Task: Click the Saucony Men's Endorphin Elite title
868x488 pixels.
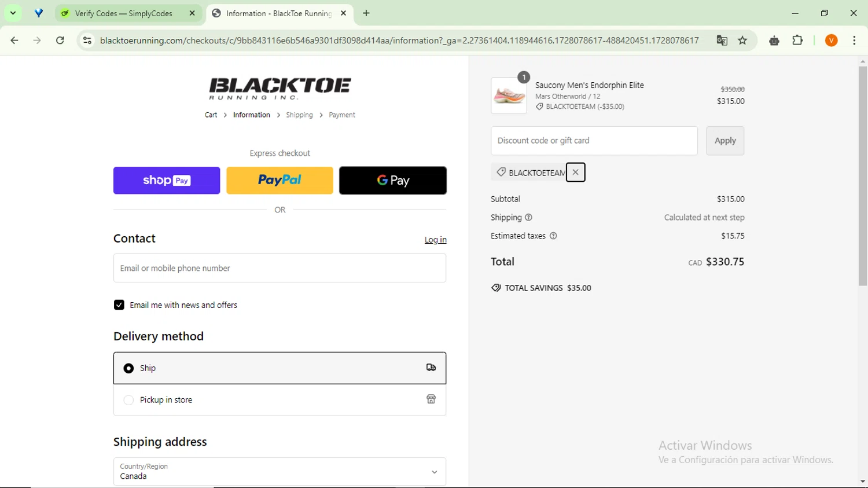Action: 590,85
